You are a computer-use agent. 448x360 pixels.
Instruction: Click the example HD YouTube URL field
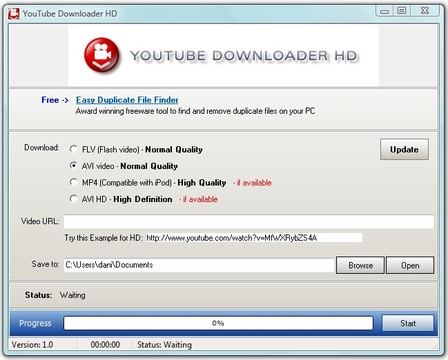254,238
